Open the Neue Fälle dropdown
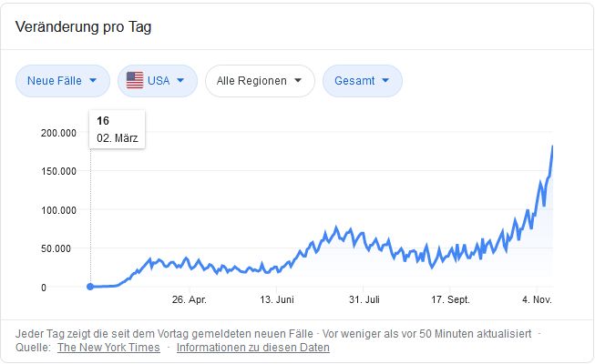The image size is (595, 364). 63,81
